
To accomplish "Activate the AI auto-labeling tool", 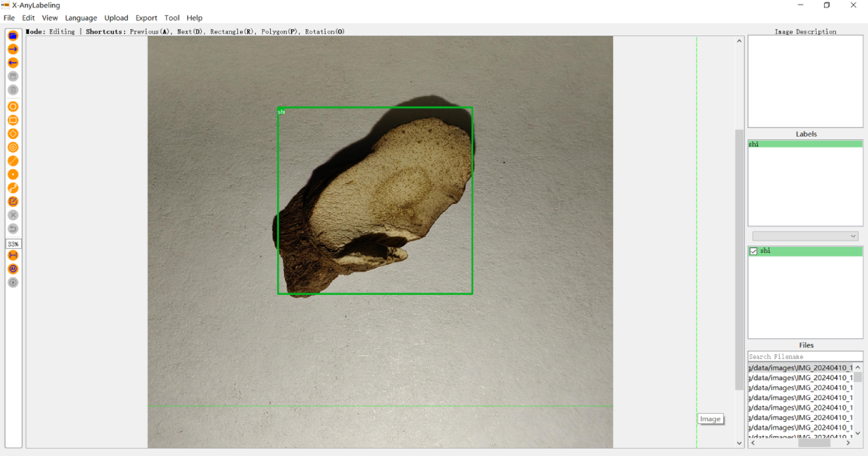I will (x=13, y=269).
